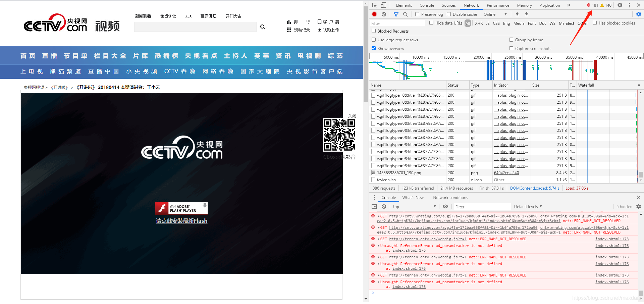Viewport: 644px width, 304px height.
Task: Filter requests by Img type
Action: (x=506, y=23)
